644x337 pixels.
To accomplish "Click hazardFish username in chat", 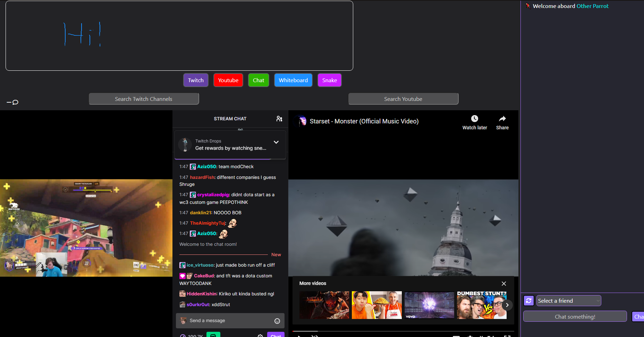I will [202, 178].
